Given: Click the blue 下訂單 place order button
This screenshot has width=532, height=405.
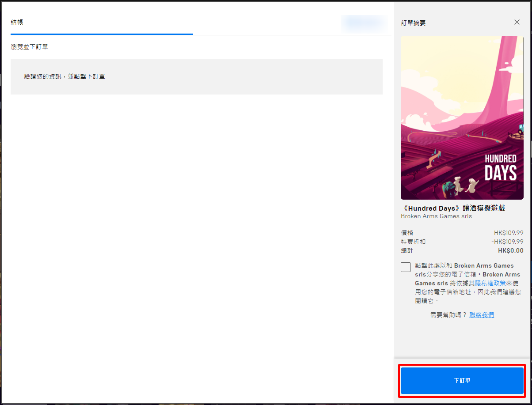Looking at the screenshot, I should pyautogui.click(x=462, y=380).
